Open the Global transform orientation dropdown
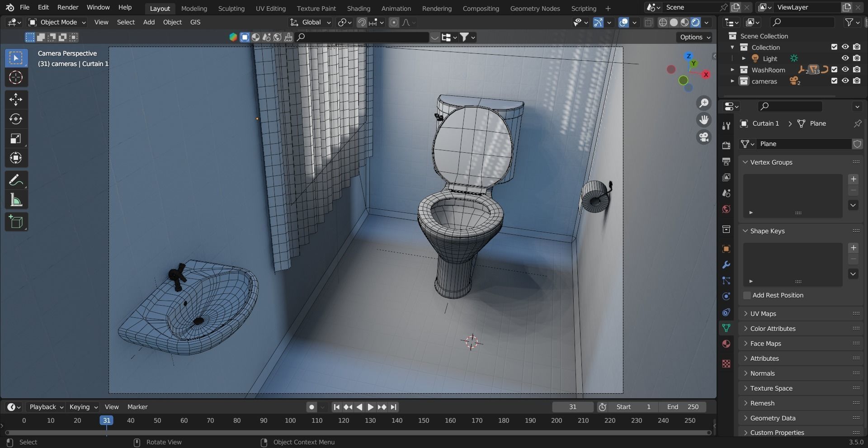Screen dimensions: 868x448 (x=311, y=22)
